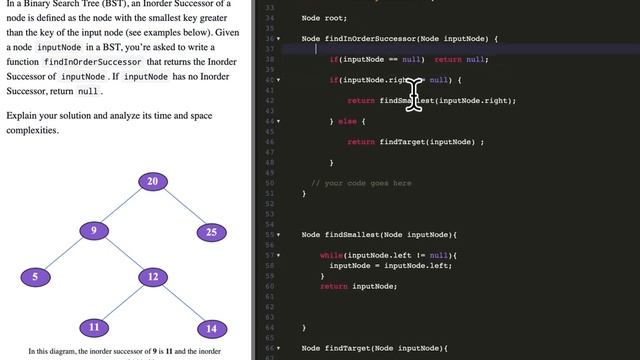Image resolution: width=640 pixels, height=360 pixels.
Task: Click 'Explain your solution and analyze' paragraph
Action: 109,123
